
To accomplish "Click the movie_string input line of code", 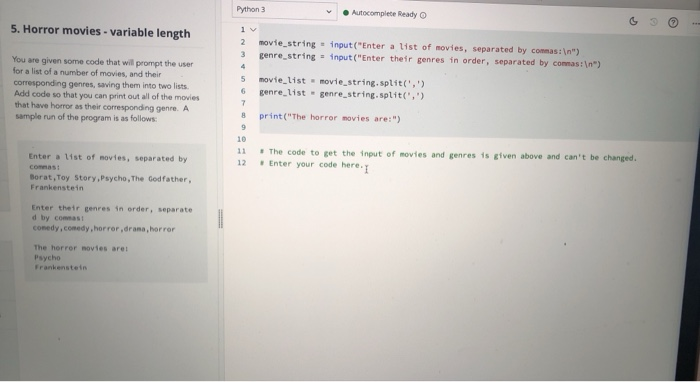I will click(419, 47).
